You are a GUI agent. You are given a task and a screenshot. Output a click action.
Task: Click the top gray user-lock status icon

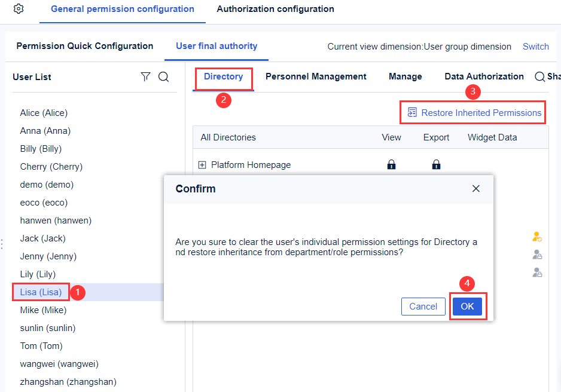[x=536, y=254]
